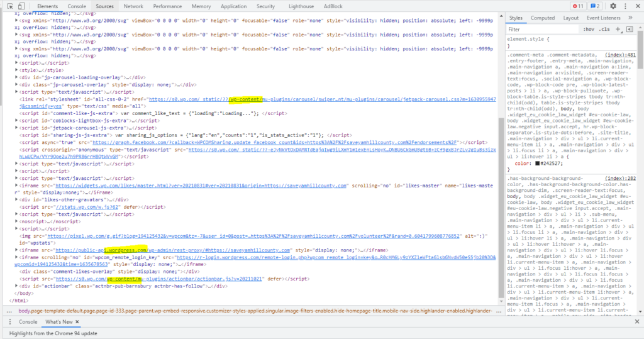644x339 pixels.
Task: Open the DevTools settings gear
Action: click(x=613, y=6)
